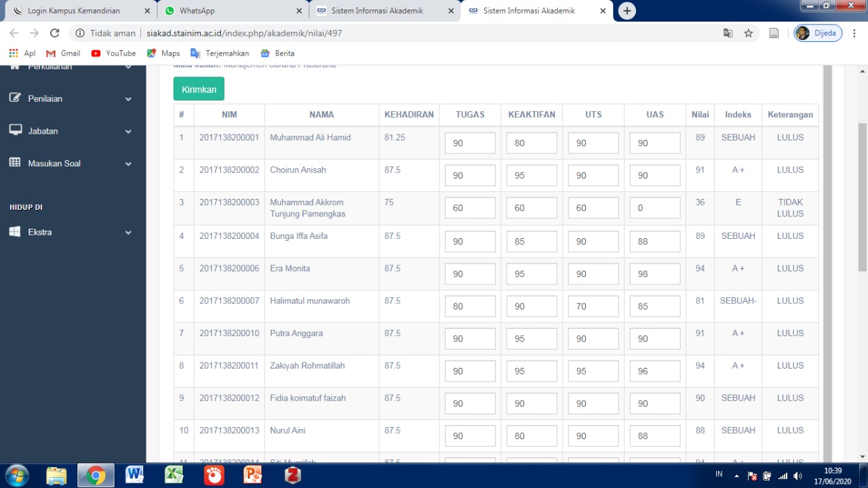Open new browser tab with plus button
Viewport: 868px width, 488px height.
pos(627,11)
